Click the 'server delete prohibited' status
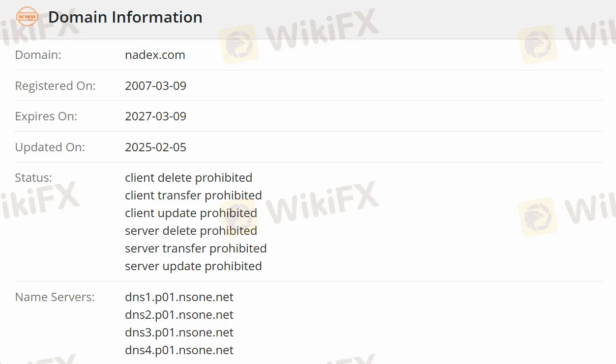 pyautogui.click(x=191, y=231)
